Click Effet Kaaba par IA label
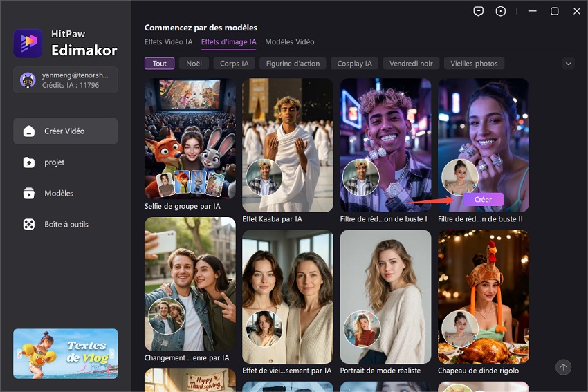The width and height of the screenshot is (588, 392). click(272, 219)
